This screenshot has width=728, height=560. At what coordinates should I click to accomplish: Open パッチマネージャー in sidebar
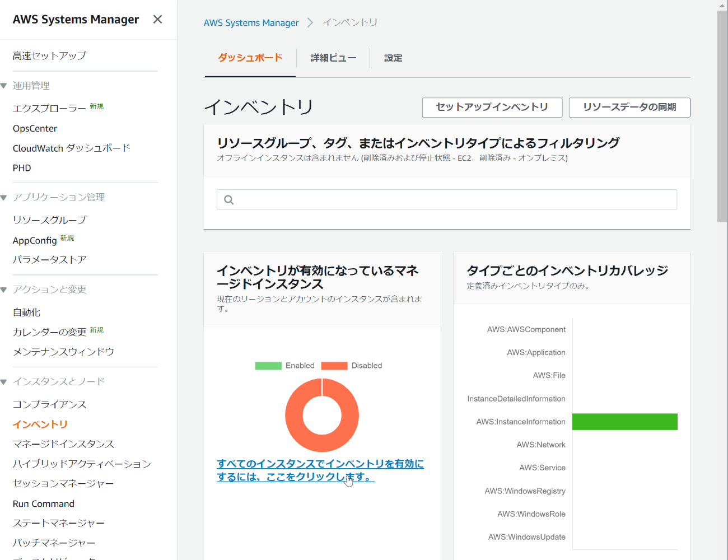54,543
